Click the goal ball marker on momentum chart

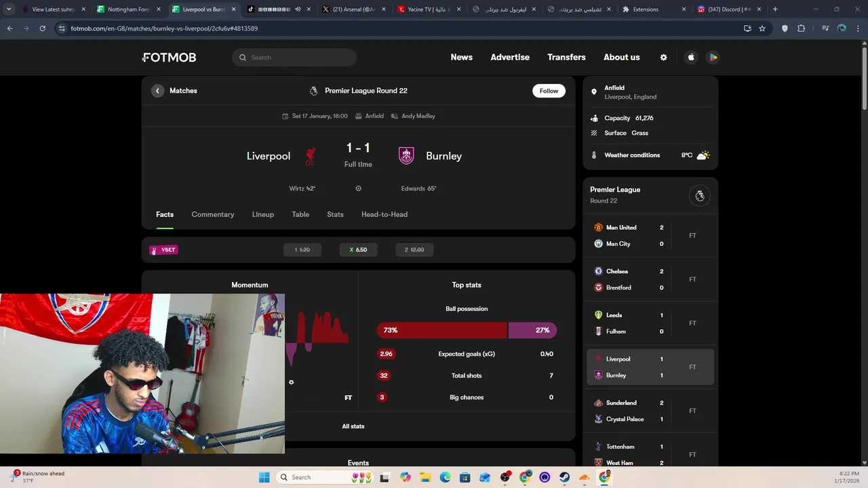[x=292, y=382]
